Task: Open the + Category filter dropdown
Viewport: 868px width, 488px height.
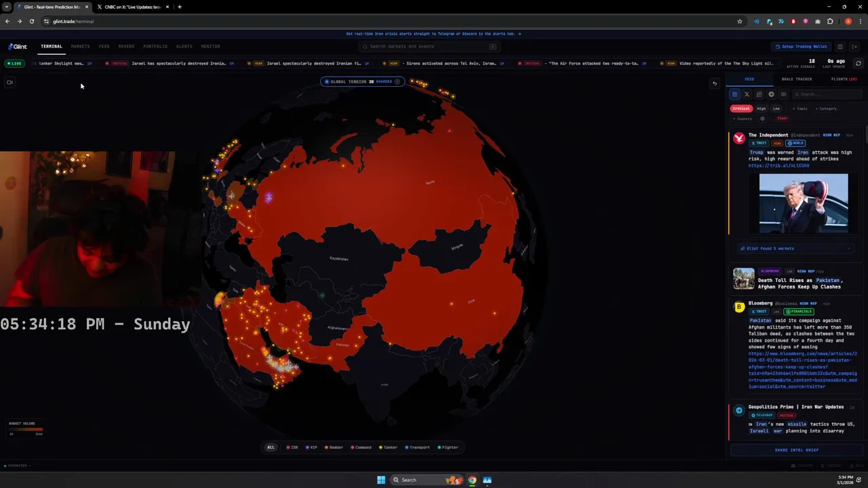Action: pyautogui.click(x=827, y=108)
